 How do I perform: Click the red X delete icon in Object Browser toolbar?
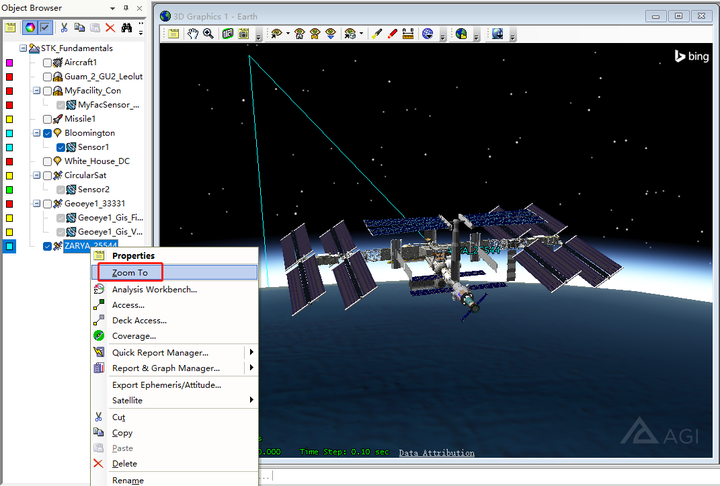coord(110,28)
